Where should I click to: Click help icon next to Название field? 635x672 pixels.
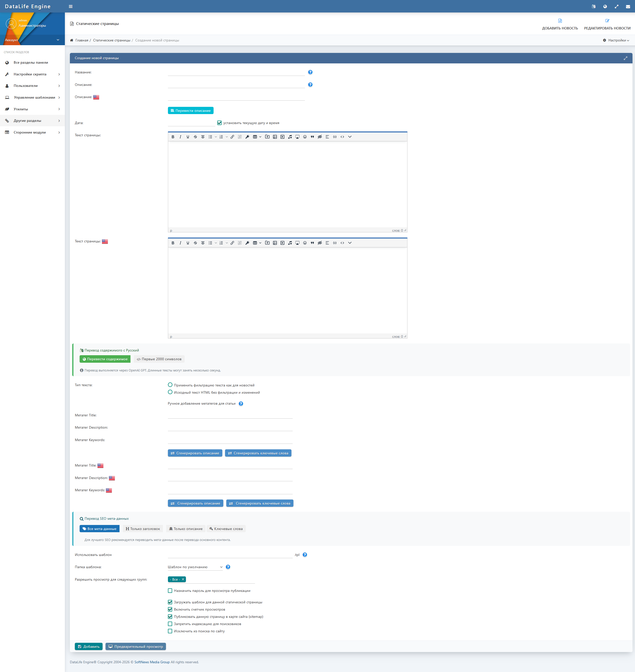point(310,72)
